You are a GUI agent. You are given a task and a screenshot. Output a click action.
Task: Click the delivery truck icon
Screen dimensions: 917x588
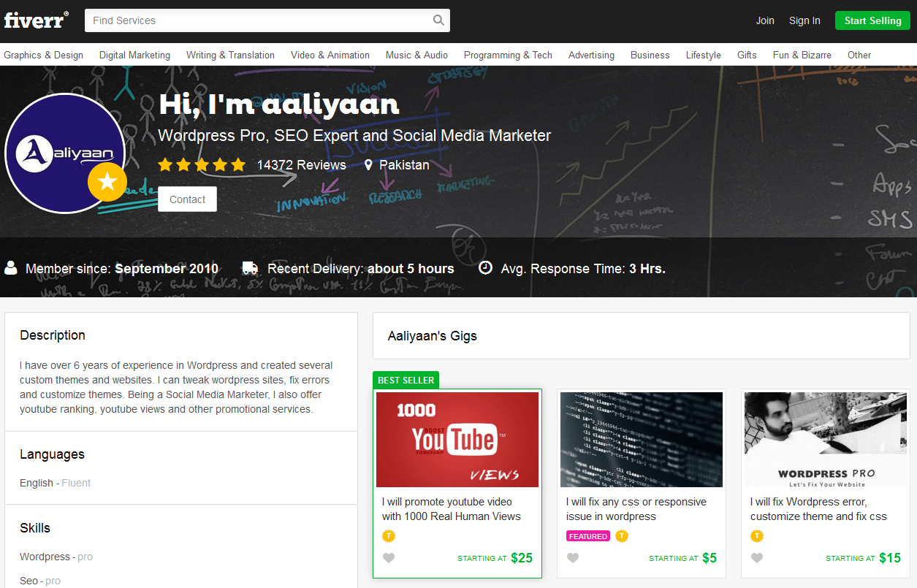tap(250, 268)
